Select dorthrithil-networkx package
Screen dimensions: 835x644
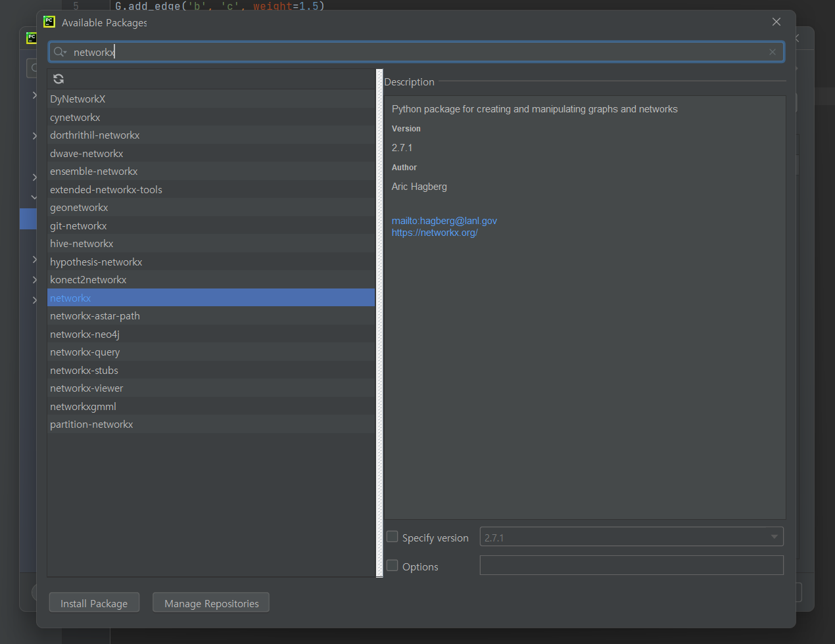coord(211,135)
